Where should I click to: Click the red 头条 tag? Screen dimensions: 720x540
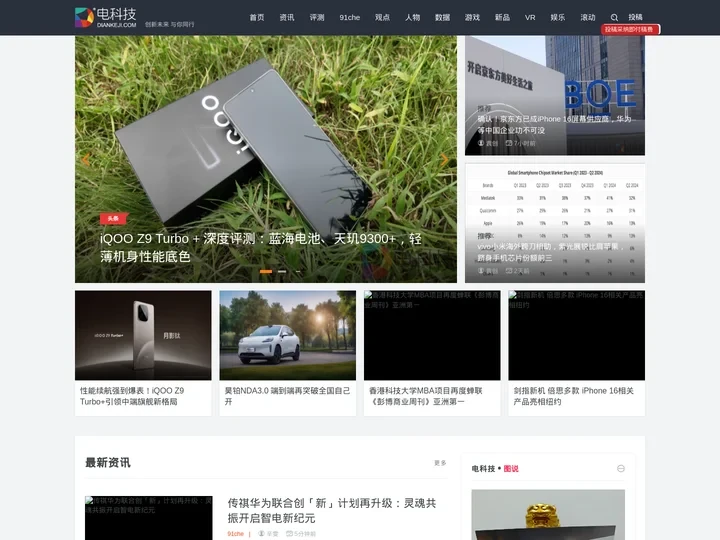(x=113, y=218)
